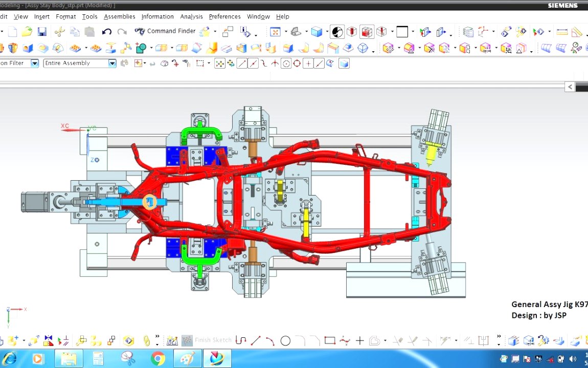Image resolution: width=588 pixels, height=368 pixels.
Task: Open the Format menu
Action: pos(65,16)
